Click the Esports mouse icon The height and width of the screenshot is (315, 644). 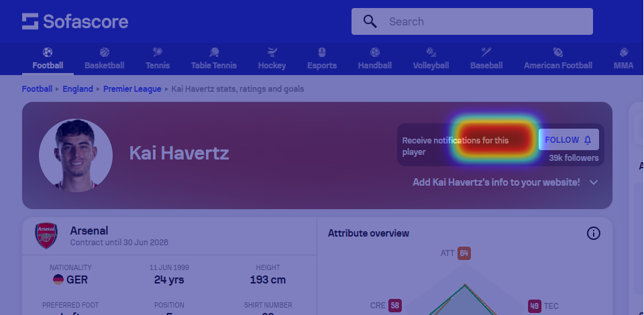322,52
